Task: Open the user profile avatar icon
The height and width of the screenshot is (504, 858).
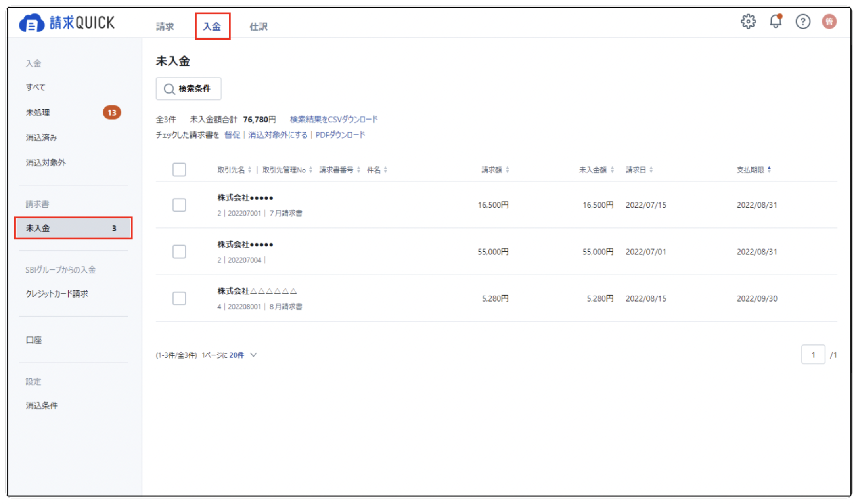Action: click(x=829, y=22)
